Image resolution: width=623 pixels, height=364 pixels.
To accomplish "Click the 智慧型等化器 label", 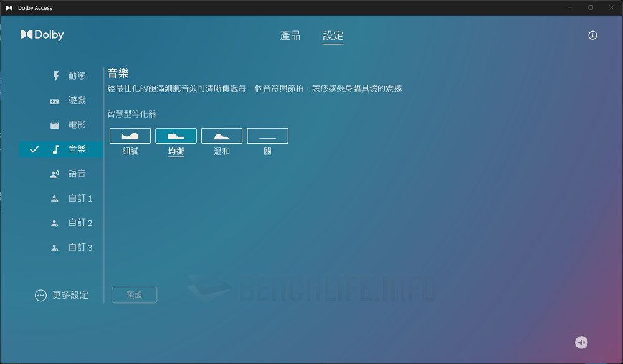I will 131,114.
